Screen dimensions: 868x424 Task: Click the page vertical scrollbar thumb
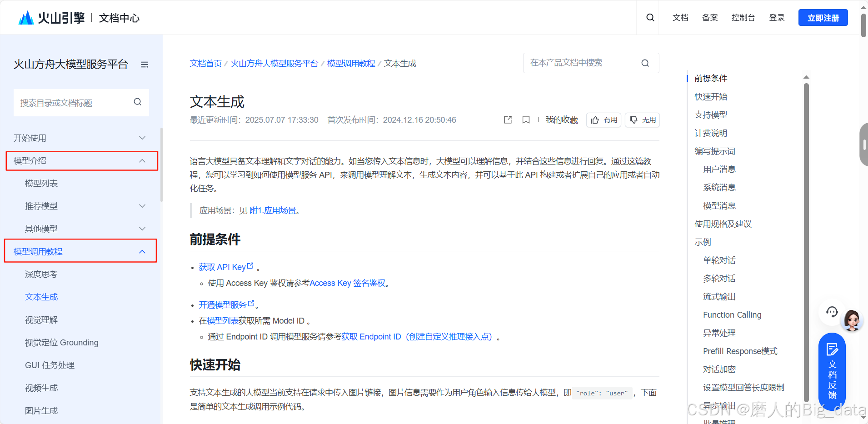[863, 25]
